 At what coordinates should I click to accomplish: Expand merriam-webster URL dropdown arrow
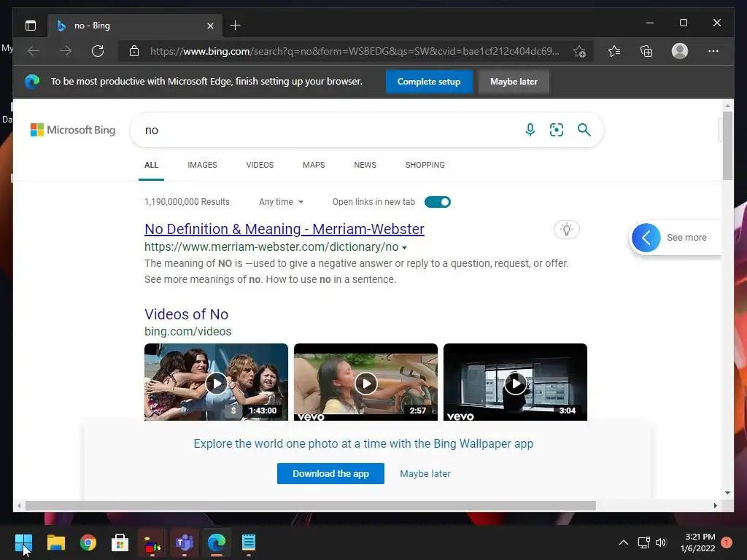(404, 248)
